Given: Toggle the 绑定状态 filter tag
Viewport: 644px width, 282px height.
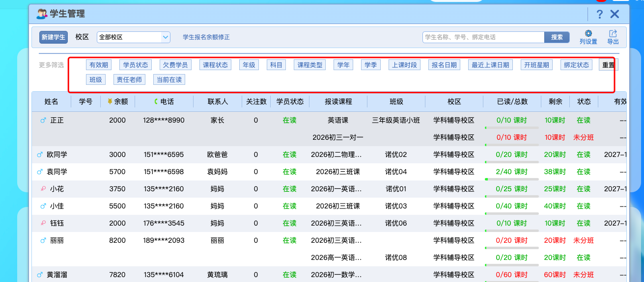Looking at the screenshot, I should coord(576,65).
